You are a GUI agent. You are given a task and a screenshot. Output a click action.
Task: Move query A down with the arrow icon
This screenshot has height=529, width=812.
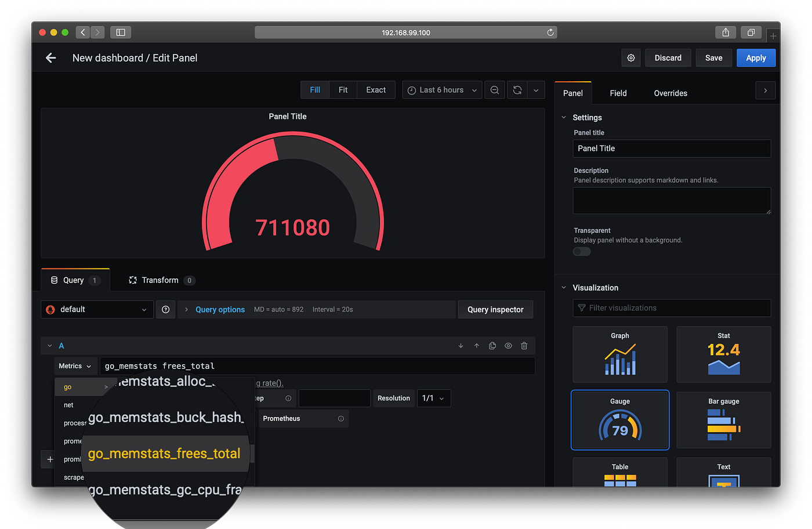click(x=460, y=345)
